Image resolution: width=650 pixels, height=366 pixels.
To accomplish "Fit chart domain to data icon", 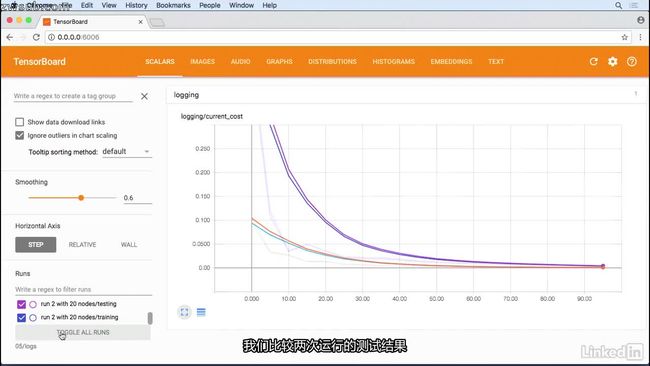I will (x=184, y=312).
